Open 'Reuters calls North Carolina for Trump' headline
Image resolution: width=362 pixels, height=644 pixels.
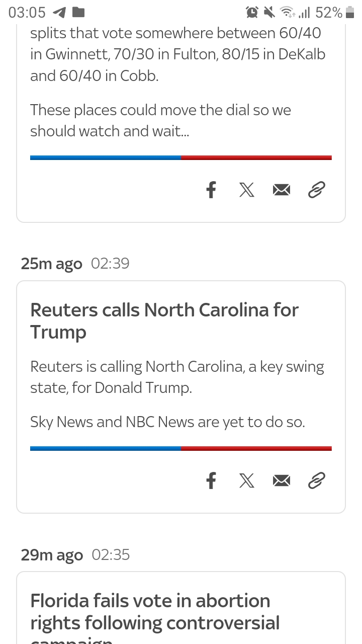tap(164, 320)
